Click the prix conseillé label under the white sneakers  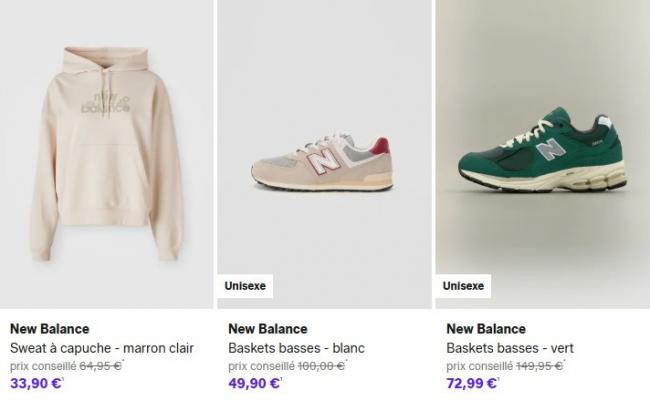coord(260,366)
